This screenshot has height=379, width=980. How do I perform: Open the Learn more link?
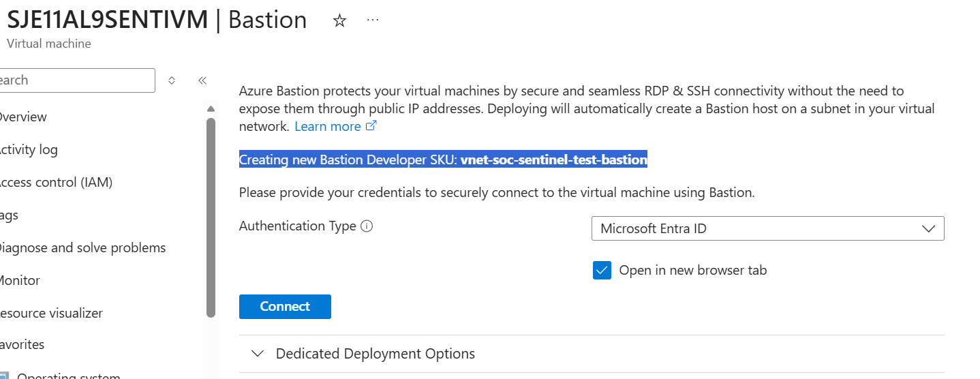point(328,127)
